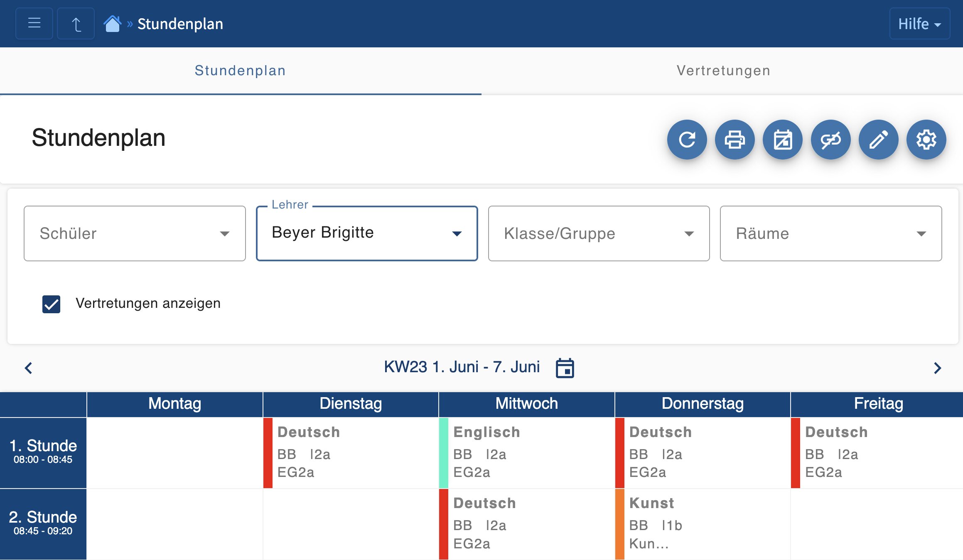Open the Lehrer dropdown showing Beyer Brigitte
The width and height of the screenshot is (963, 560).
tap(367, 233)
